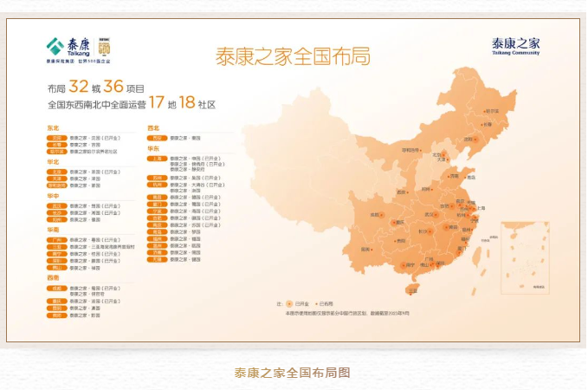Viewport: 588px width, 390px height.
Task: Click the 华中 region heading
Action: pos(53,196)
